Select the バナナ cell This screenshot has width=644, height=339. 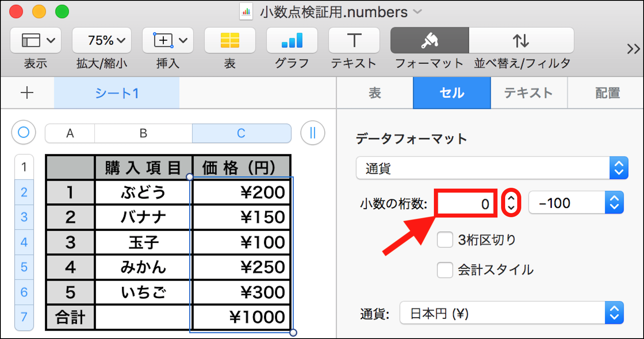[143, 217]
